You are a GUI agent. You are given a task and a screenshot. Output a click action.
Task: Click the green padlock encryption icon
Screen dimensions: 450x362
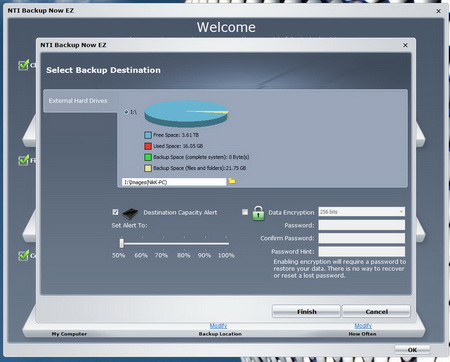(258, 213)
